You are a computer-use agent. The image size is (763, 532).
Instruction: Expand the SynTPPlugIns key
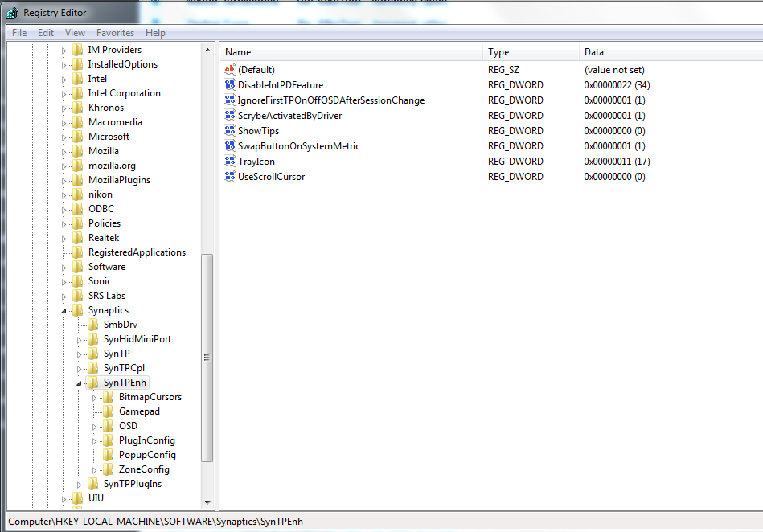tap(79, 485)
